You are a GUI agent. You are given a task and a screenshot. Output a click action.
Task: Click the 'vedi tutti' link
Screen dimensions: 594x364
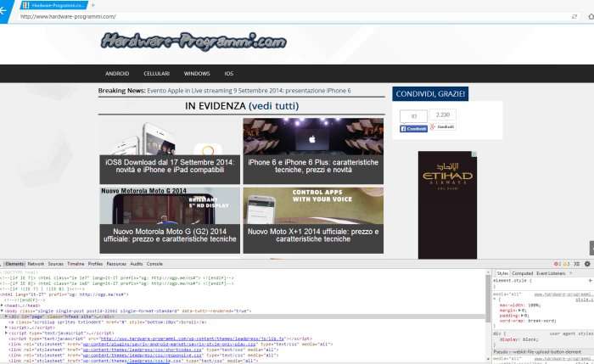[273, 106]
